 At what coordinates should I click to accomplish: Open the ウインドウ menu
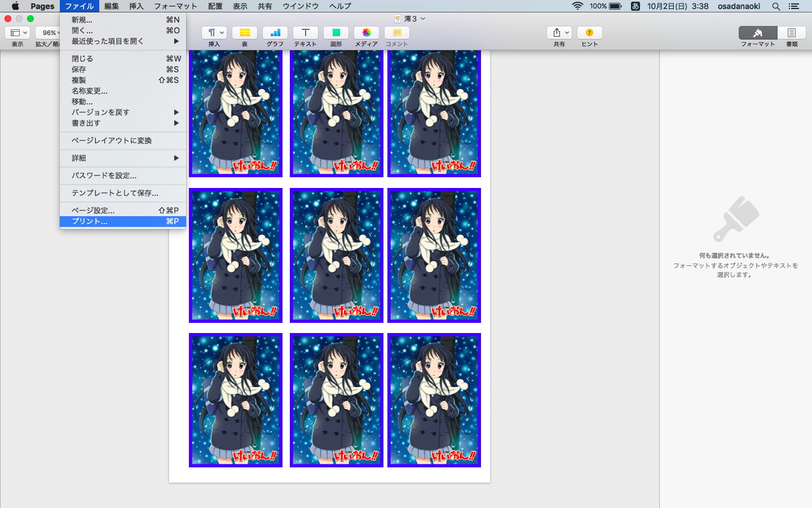coord(301,6)
